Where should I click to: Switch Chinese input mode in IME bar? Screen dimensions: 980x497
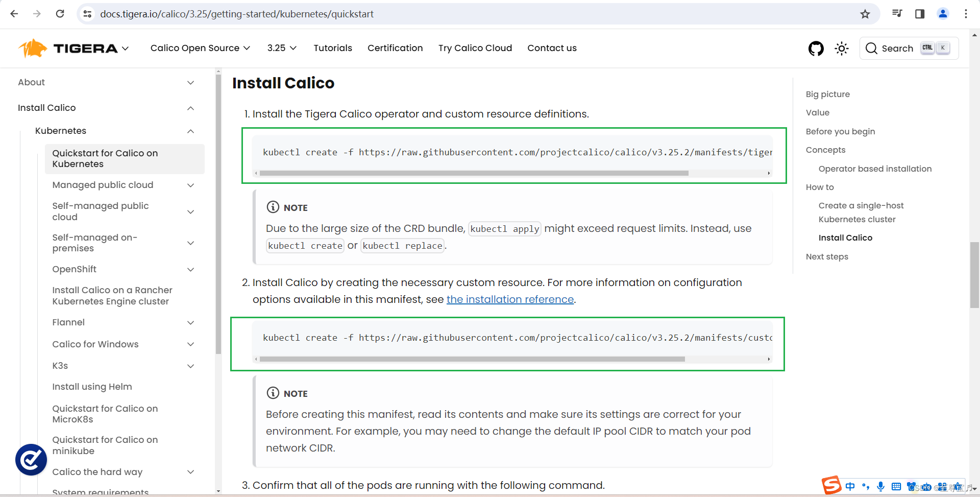[x=850, y=486]
